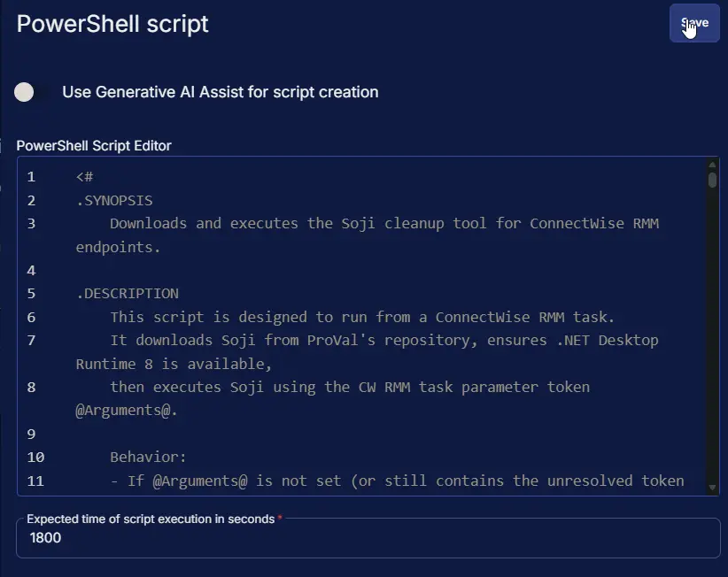Click the Save button

(x=694, y=23)
